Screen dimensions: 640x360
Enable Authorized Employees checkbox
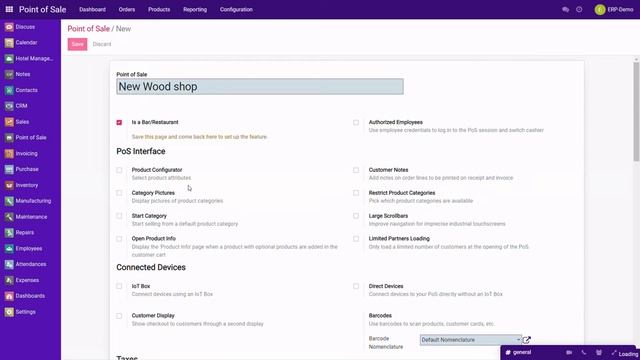click(x=356, y=122)
